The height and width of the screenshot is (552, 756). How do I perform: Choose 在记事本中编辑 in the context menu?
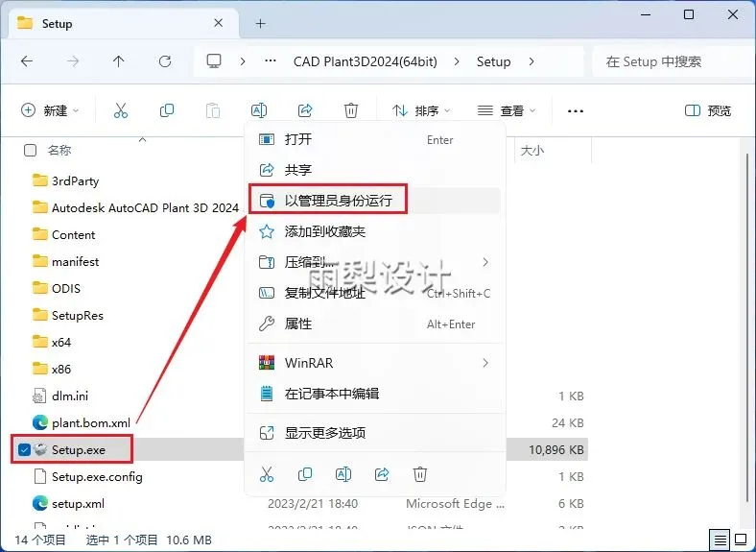pyautogui.click(x=374, y=394)
